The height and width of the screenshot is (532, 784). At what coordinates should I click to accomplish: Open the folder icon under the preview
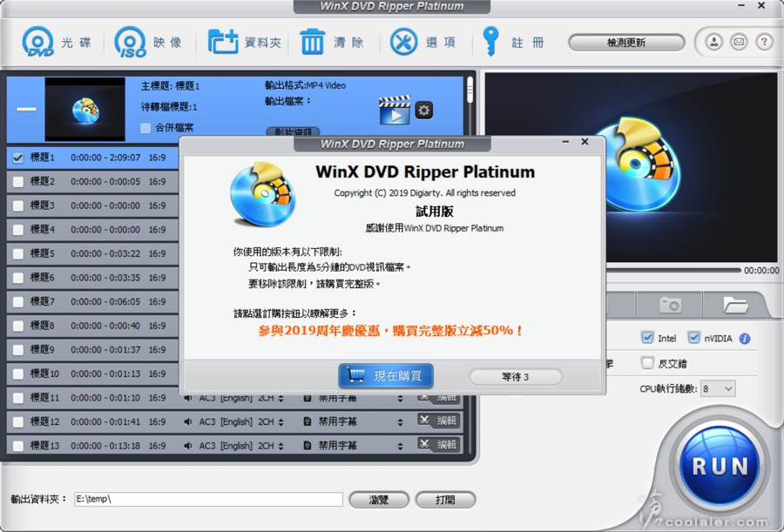735,304
